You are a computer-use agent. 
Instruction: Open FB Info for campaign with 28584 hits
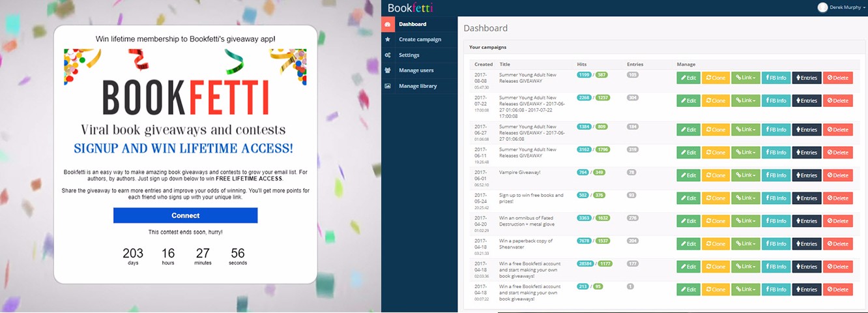pos(775,267)
